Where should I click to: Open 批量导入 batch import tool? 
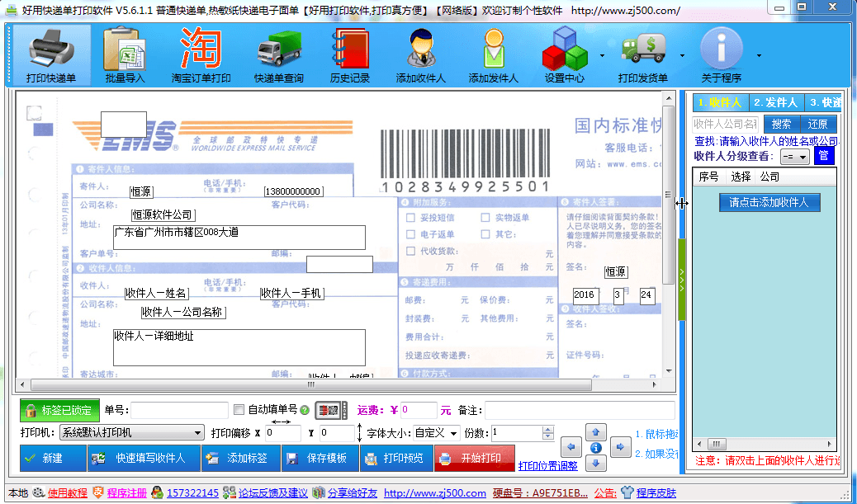pos(125,55)
